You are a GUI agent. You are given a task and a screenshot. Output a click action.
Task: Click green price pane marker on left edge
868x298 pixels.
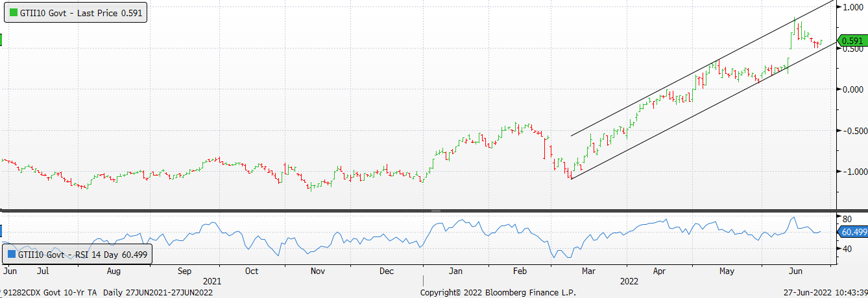pos(1,40)
